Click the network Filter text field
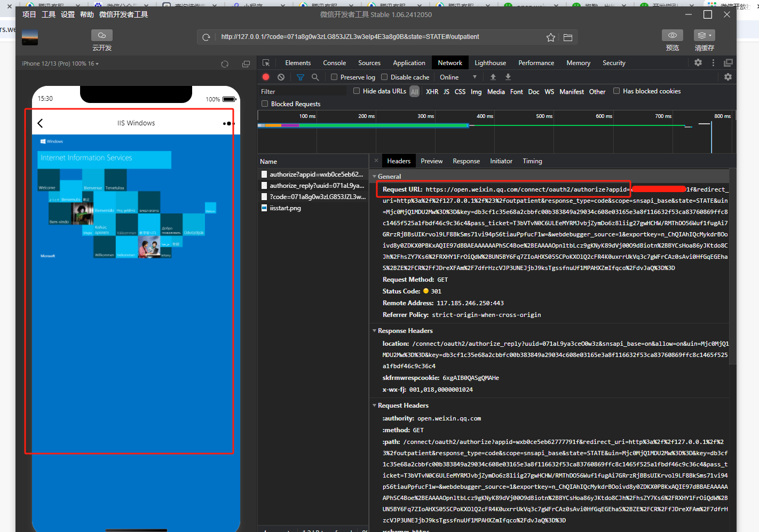 coord(303,92)
